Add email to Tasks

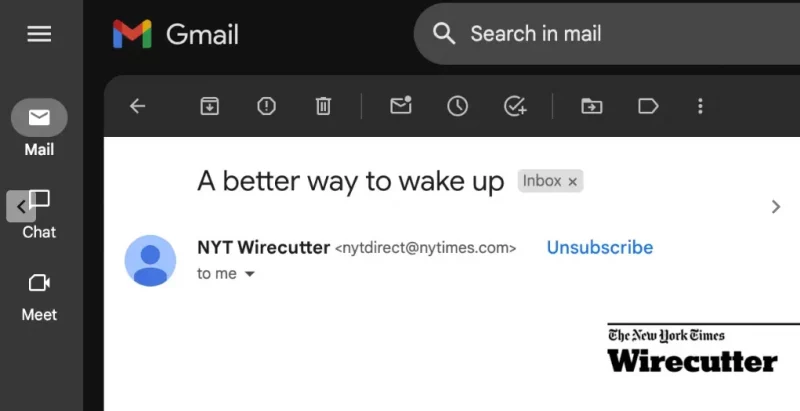pyautogui.click(x=515, y=106)
